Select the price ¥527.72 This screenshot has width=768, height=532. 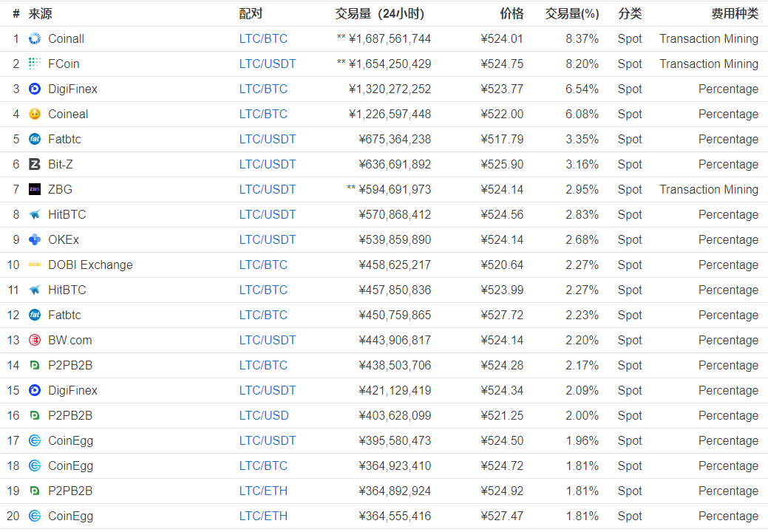(502, 316)
